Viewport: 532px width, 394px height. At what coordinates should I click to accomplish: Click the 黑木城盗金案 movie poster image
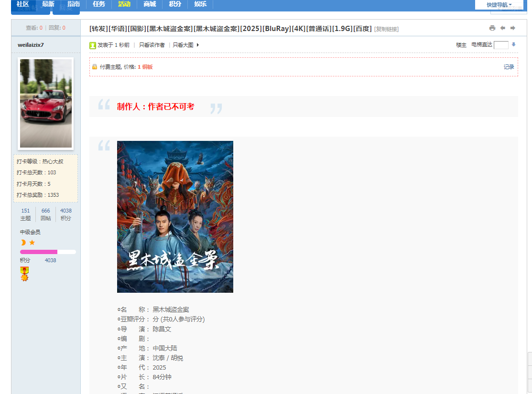[x=175, y=216]
